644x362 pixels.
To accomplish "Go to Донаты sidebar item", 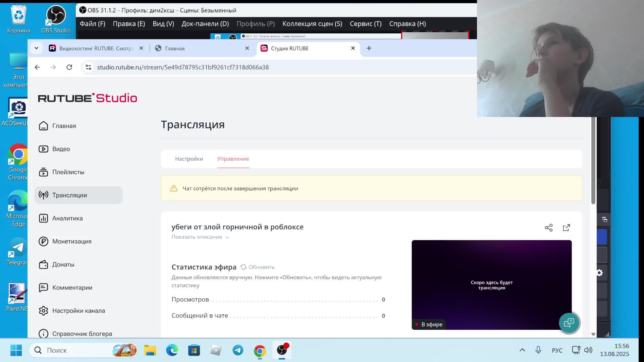I will click(63, 264).
